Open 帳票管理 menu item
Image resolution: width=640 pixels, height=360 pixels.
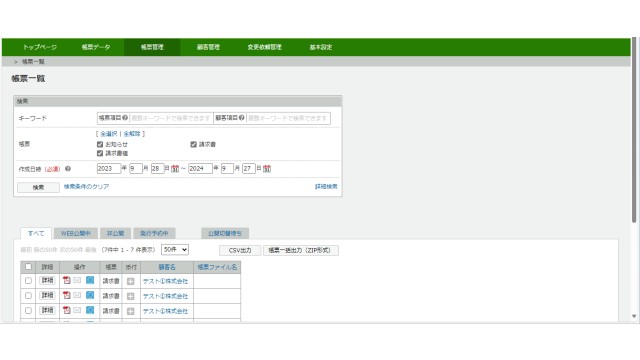pos(152,47)
